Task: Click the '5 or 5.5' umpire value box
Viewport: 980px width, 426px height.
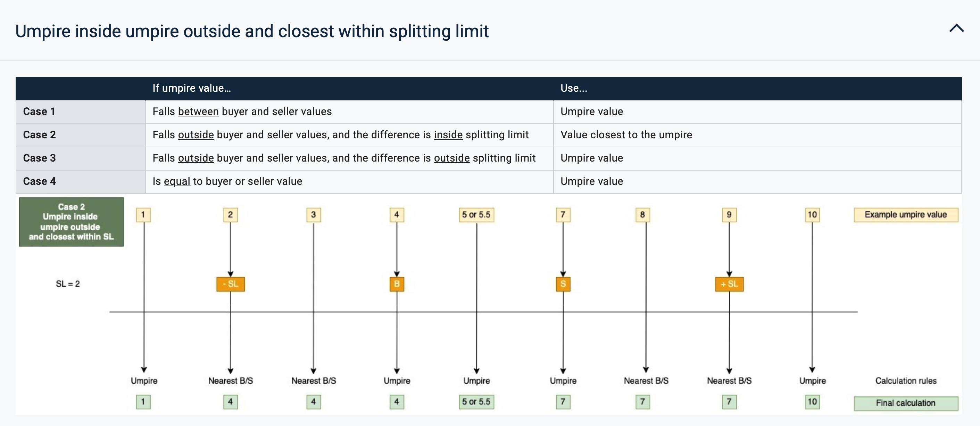Action: (476, 215)
